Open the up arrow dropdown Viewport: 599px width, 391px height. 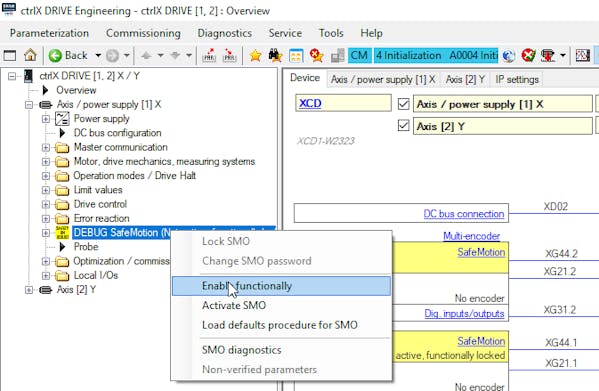coord(161,56)
